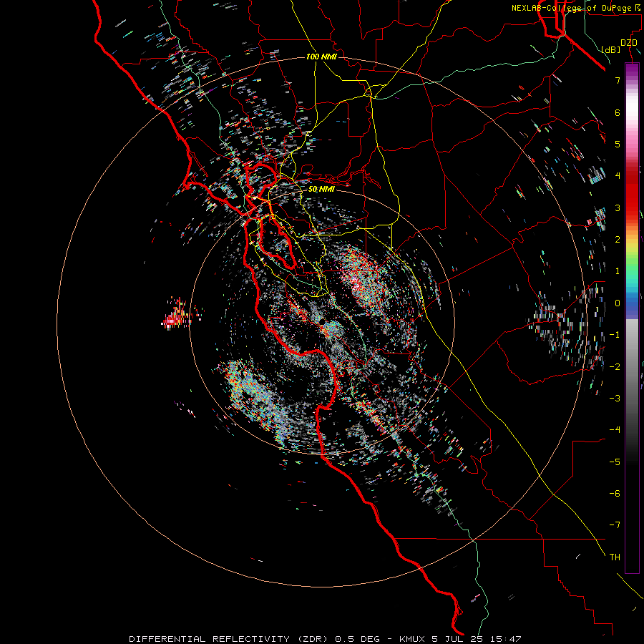The image size is (644, 644).
Task: Click the "[dB]" unit label
Action: click(x=611, y=49)
